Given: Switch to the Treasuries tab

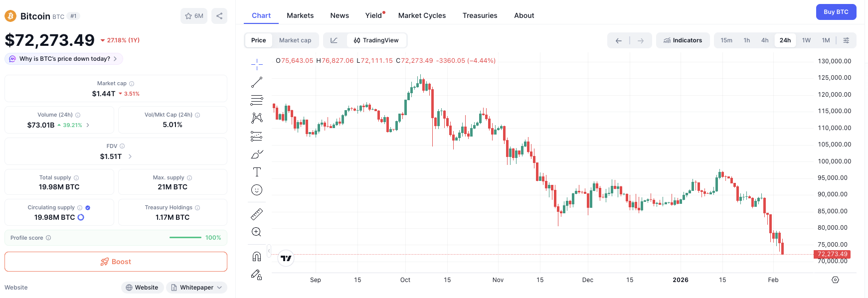Looking at the screenshot, I should [480, 15].
